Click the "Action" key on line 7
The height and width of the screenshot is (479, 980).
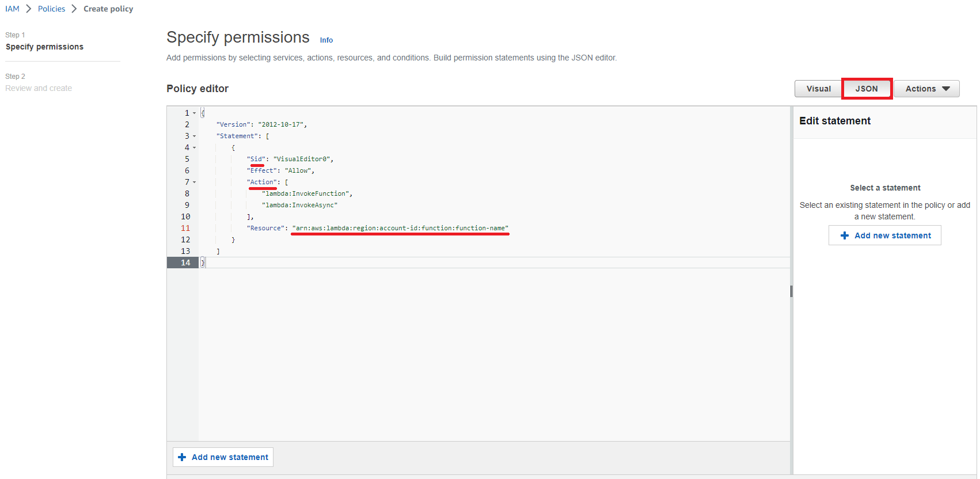(261, 182)
